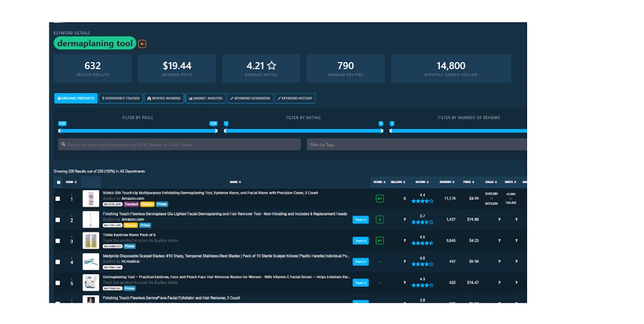Click the dermaplaning tool keyword pill
The width and height of the screenshot is (644, 324).
click(x=95, y=44)
